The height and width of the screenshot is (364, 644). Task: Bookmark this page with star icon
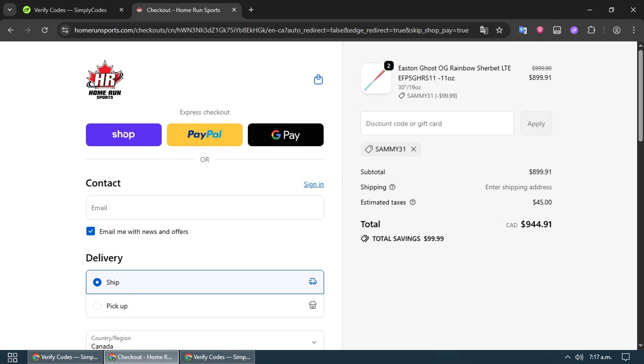[x=499, y=30]
